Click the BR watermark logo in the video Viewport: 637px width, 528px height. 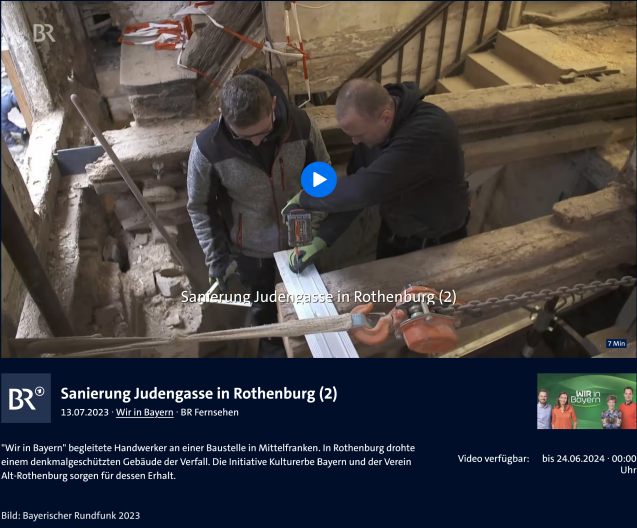coord(43,33)
